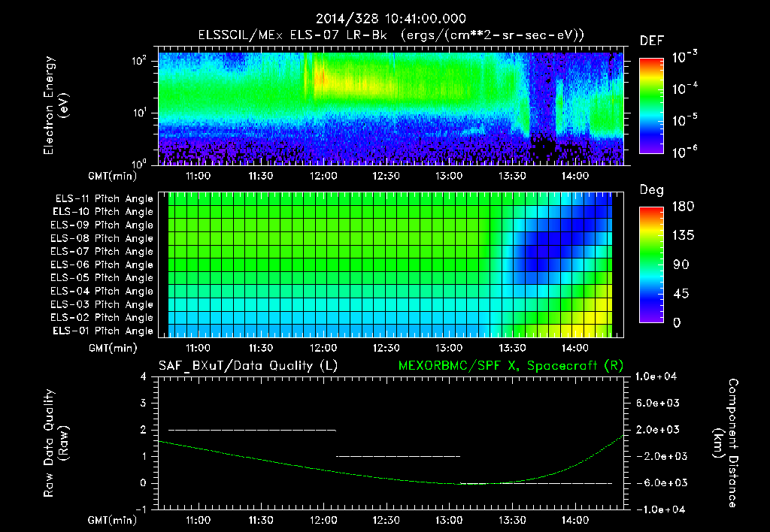Click the 13:00 tick under the pitch angle panel
The image size is (770, 532).
coord(449,348)
